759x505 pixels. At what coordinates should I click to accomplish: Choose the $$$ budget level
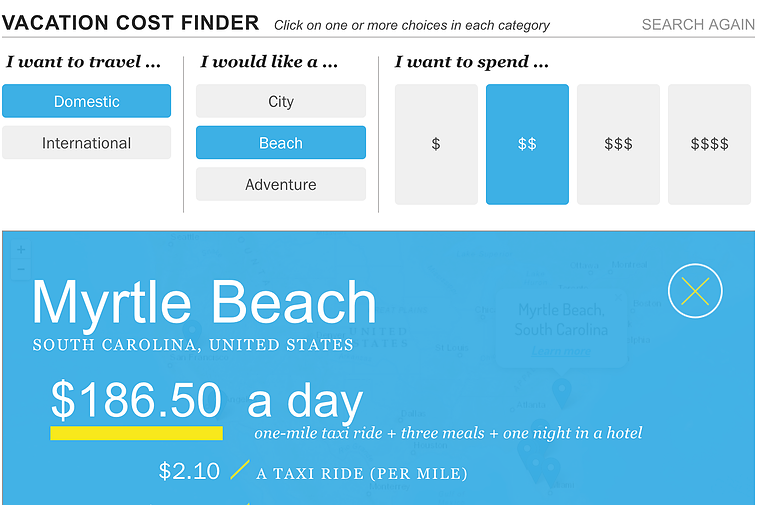point(618,144)
